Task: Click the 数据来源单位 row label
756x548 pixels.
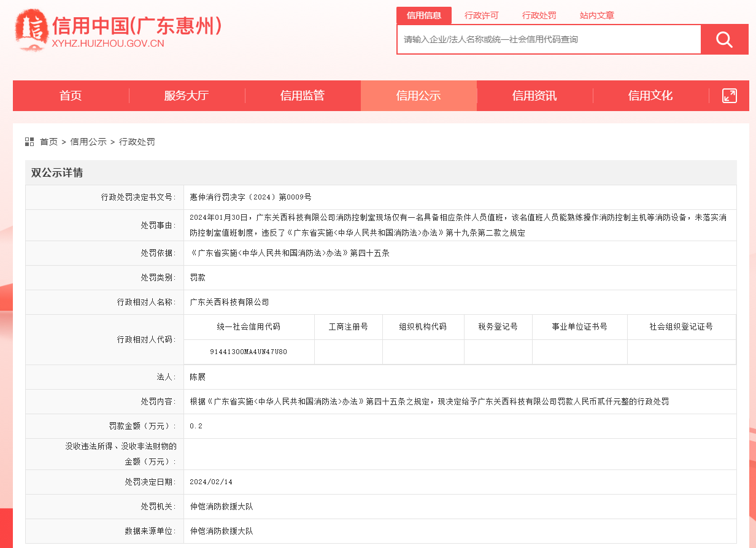Action: (x=150, y=531)
